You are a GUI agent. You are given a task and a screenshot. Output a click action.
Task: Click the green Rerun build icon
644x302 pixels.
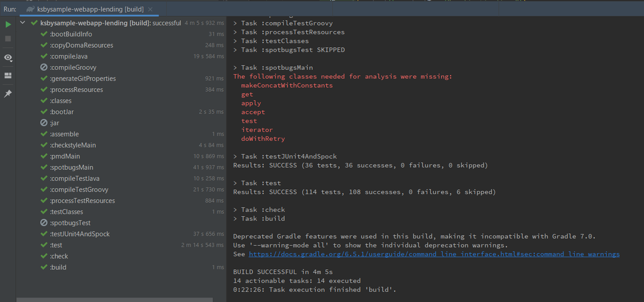coord(8,24)
